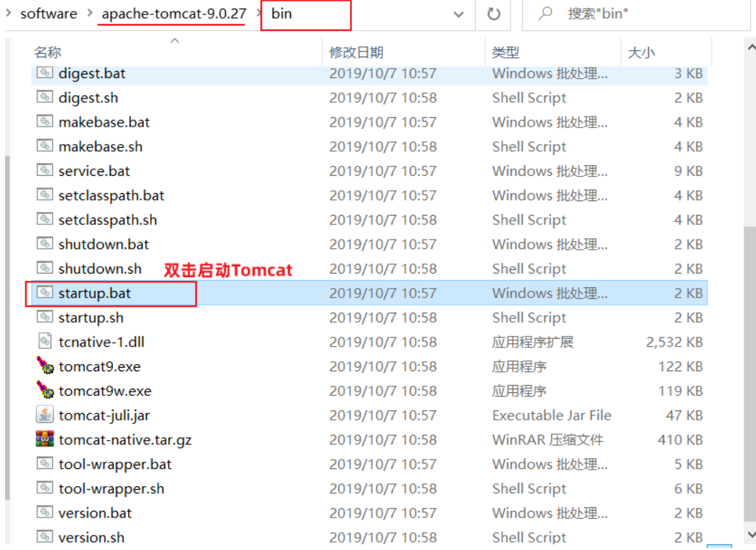Image resolution: width=756 pixels, height=550 pixels.
Task: Navigate to apache-tomcat-9.0.27 breadcrumb folder
Action: click(174, 14)
